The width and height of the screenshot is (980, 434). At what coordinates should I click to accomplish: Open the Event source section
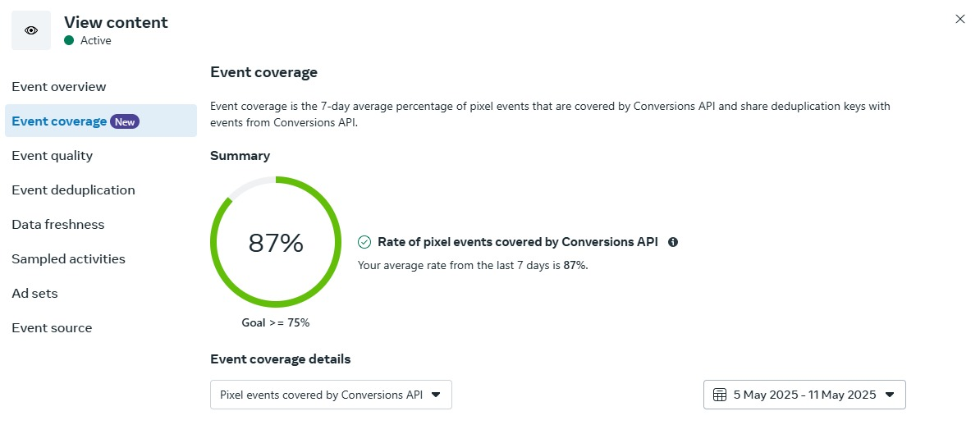pos(52,328)
